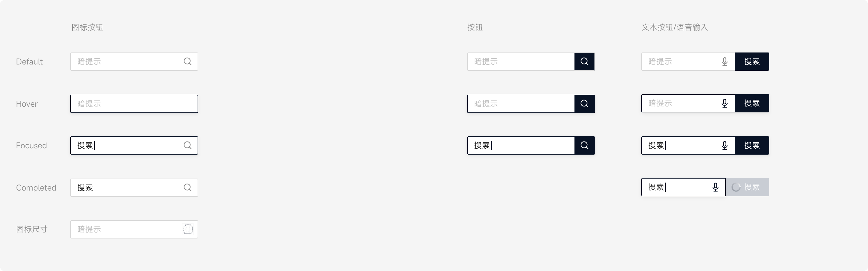
Task: Click the microphone icon in the Focused voice field
Action: click(724, 145)
